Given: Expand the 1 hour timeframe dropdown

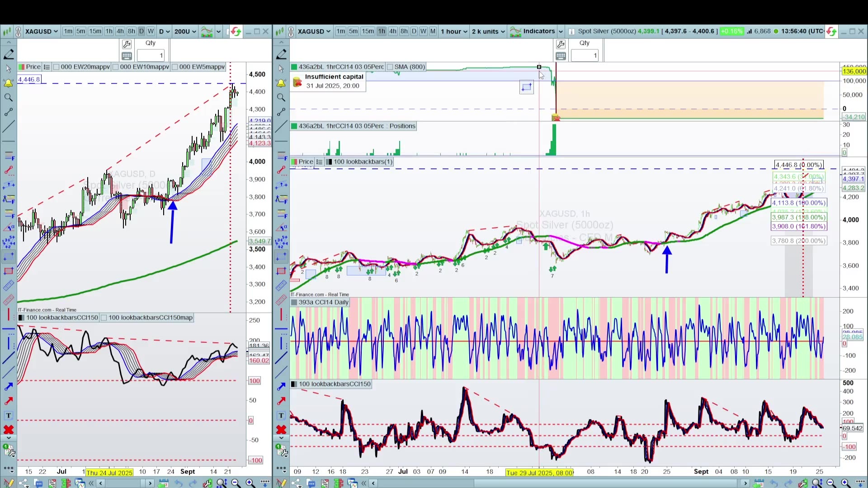Looking at the screenshot, I should coord(453,31).
